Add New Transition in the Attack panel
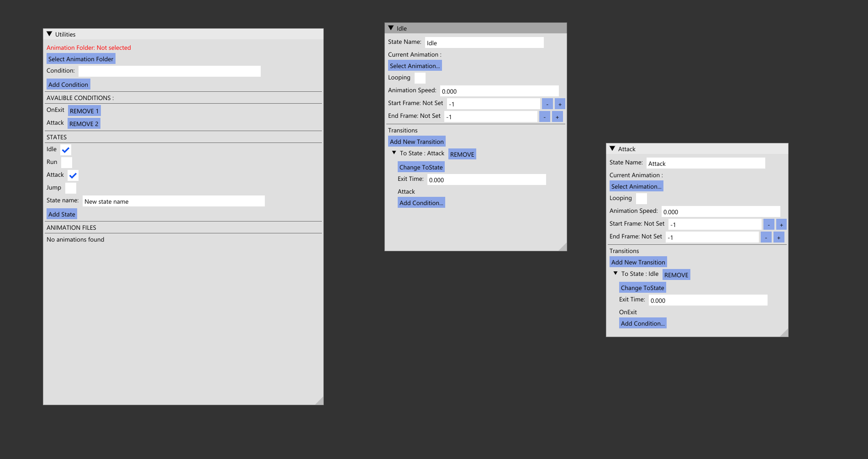This screenshot has width=868, height=459. pyautogui.click(x=638, y=262)
